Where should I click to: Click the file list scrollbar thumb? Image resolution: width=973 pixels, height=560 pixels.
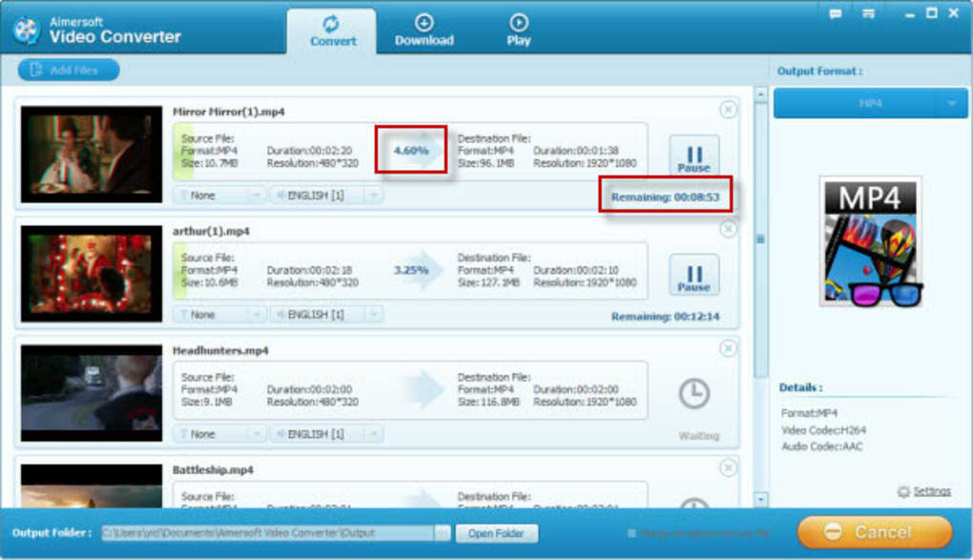(x=761, y=239)
